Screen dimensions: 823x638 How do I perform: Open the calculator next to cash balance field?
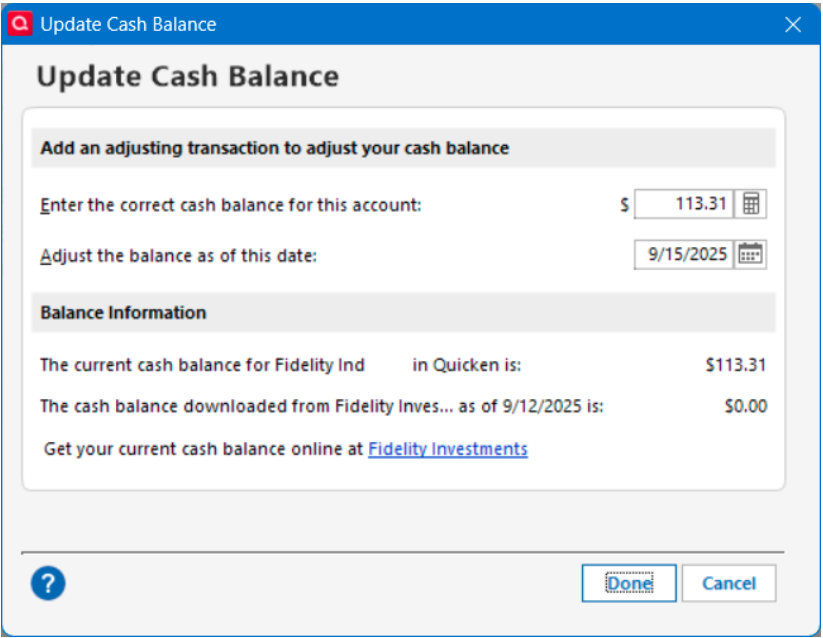[x=751, y=204]
